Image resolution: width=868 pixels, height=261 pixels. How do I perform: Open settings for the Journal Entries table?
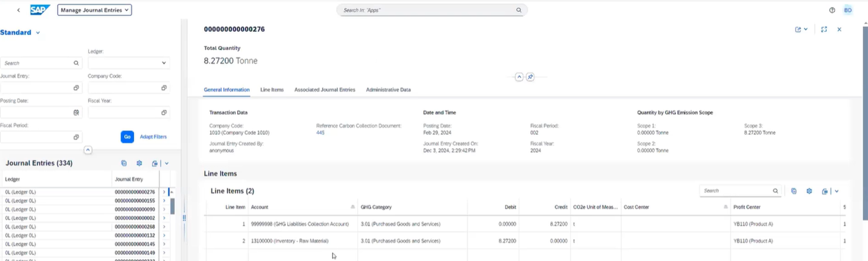point(139,163)
